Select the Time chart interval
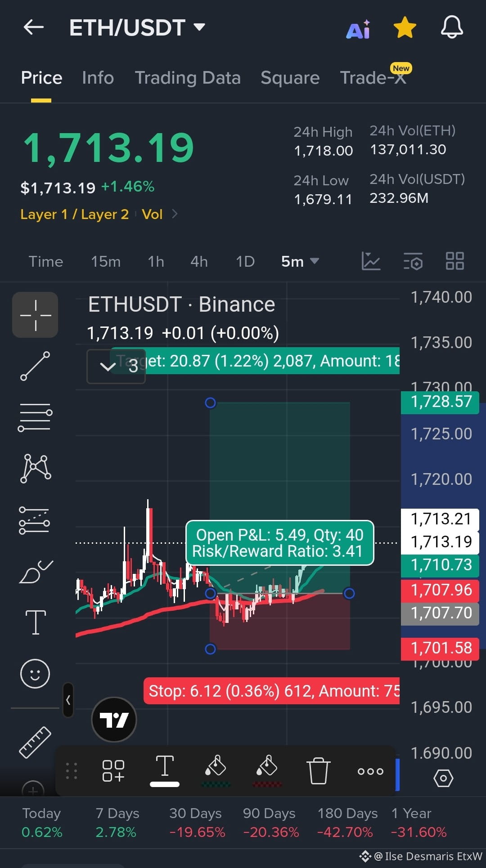 coord(46,261)
